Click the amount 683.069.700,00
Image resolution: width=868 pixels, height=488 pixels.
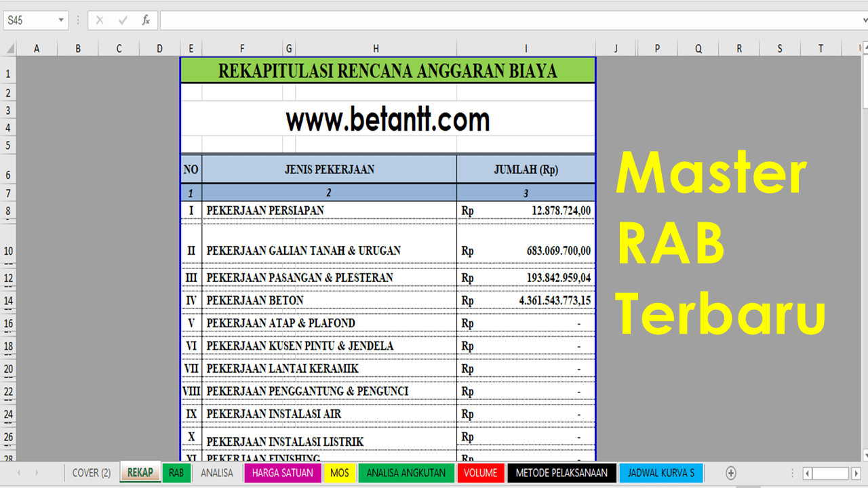(558, 251)
